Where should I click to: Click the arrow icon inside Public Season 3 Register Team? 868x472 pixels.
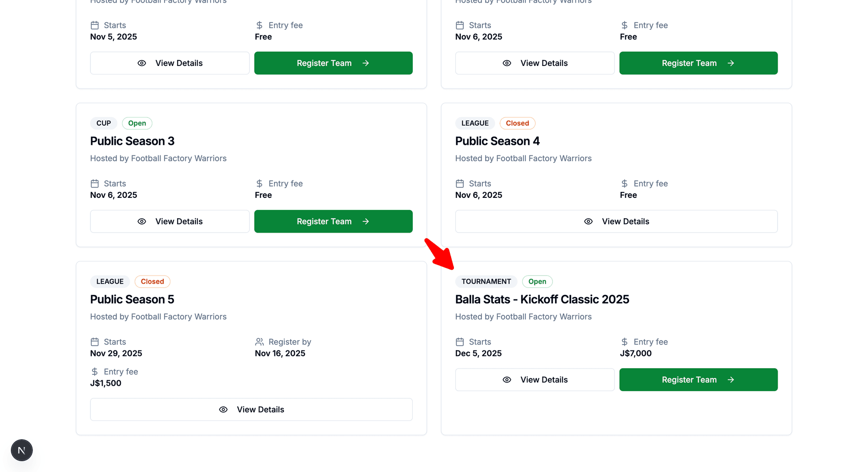tap(365, 221)
